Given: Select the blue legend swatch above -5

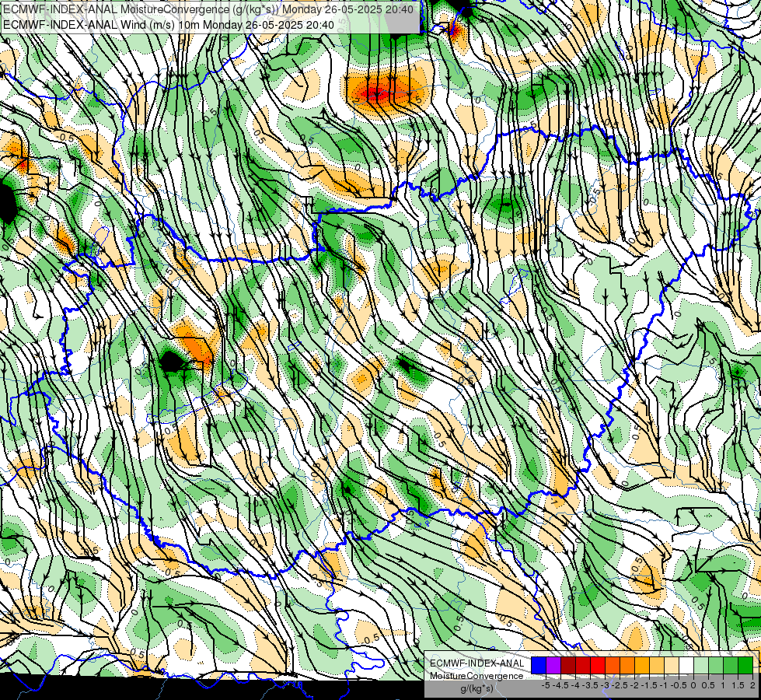Looking at the screenshot, I should tap(539, 665).
